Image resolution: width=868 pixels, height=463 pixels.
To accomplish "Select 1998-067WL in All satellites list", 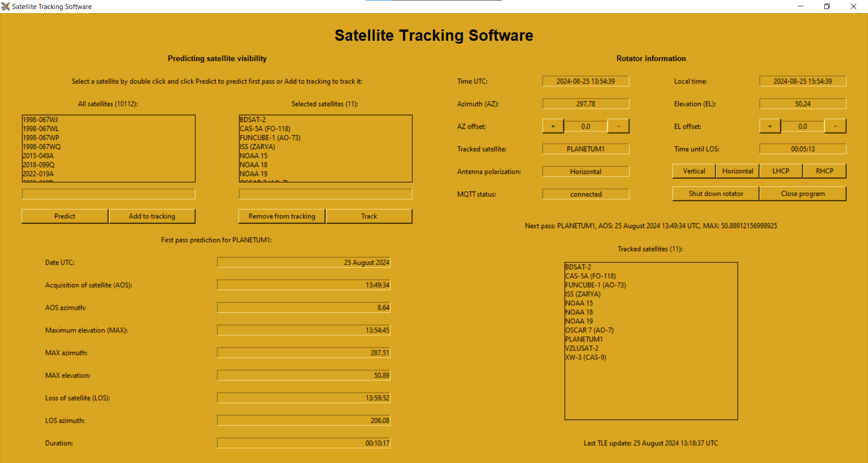I will coord(108,129).
